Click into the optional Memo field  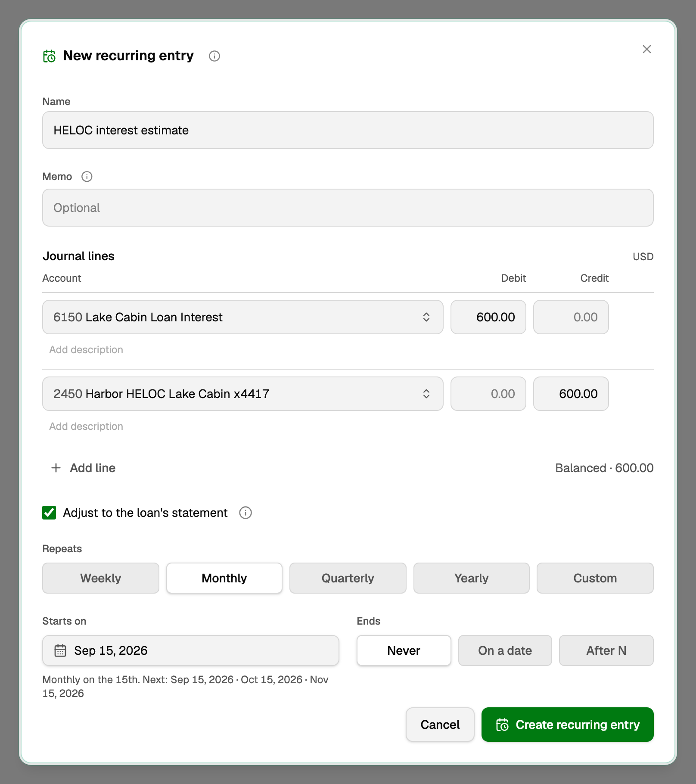tap(348, 208)
